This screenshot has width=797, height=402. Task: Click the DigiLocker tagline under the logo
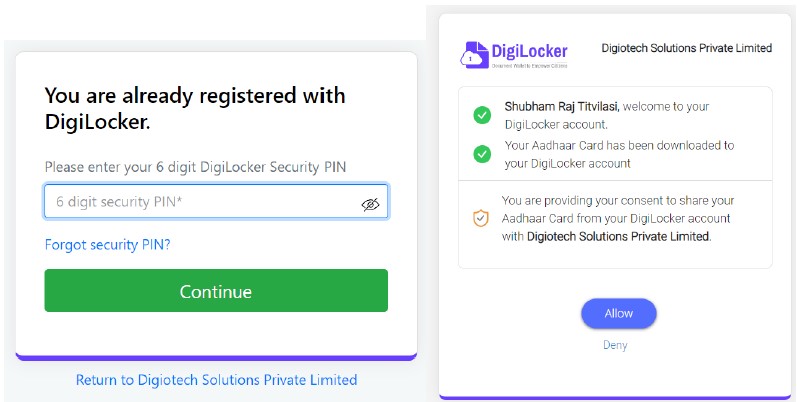pyautogui.click(x=529, y=66)
